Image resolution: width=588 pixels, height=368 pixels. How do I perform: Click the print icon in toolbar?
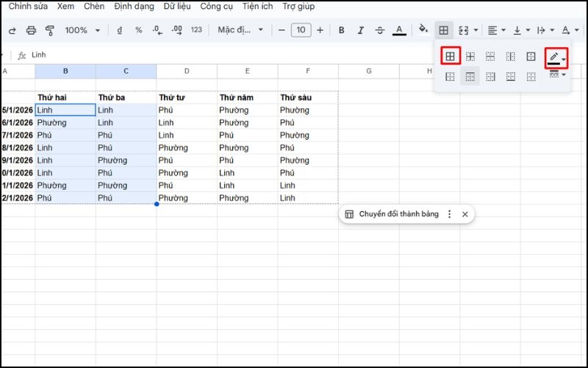(31, 30)
